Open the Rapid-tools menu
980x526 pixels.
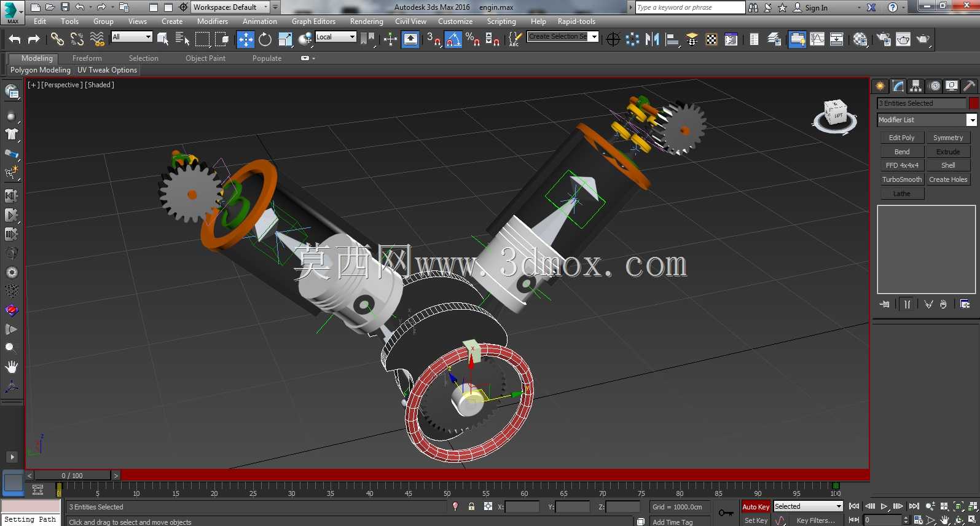coord(576,22)
